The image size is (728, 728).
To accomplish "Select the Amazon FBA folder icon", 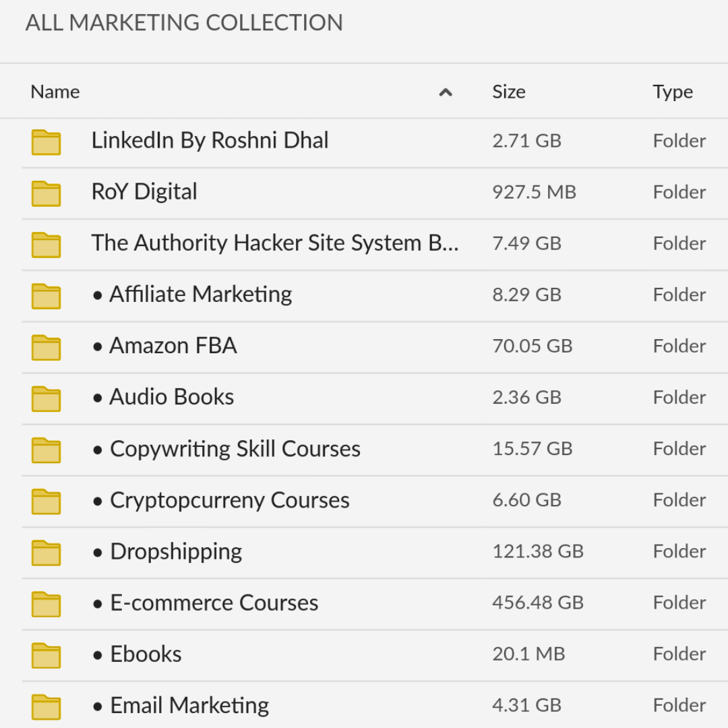I will click(x=46, y=347).
